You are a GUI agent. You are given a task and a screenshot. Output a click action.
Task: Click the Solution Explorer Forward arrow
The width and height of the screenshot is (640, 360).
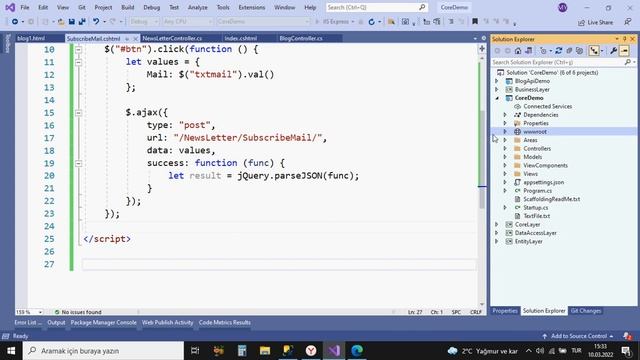[507, 51]
